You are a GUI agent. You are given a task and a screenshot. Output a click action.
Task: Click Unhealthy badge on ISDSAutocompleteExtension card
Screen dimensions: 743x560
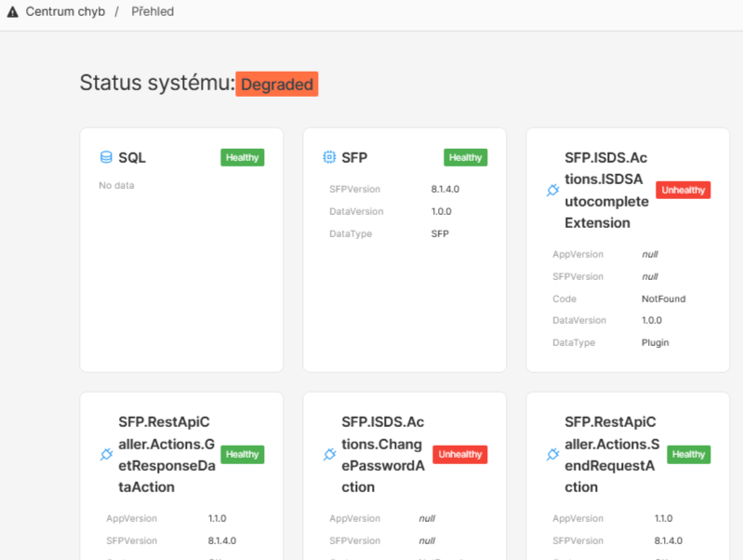tap(683, 190)
